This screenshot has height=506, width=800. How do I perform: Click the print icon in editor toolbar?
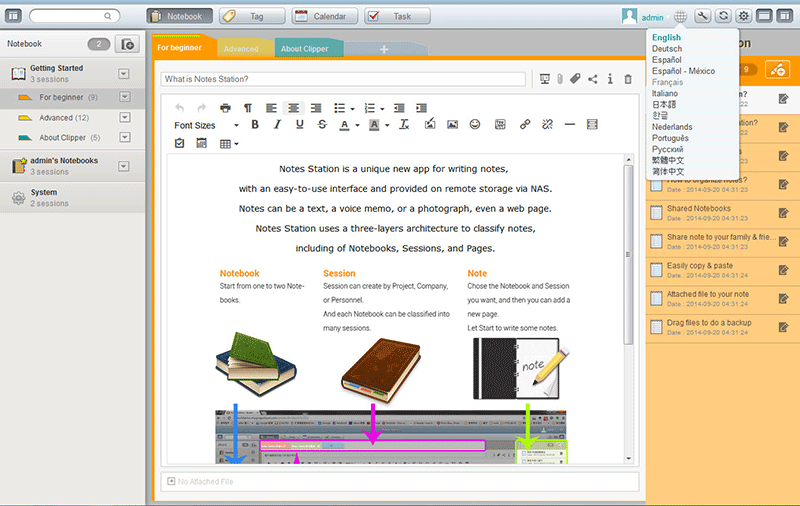pos(225,108)
